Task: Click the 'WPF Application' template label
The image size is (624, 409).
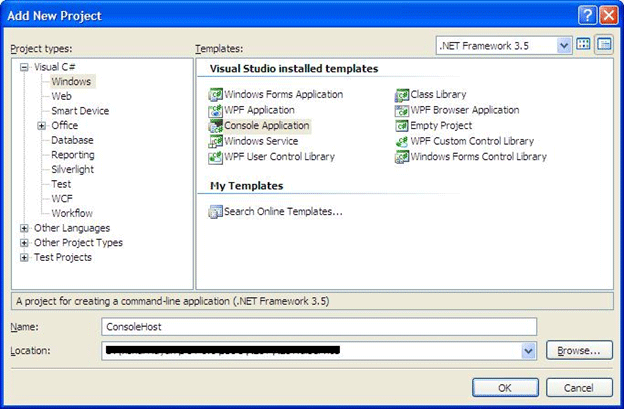Action: [x=259, y=110]
